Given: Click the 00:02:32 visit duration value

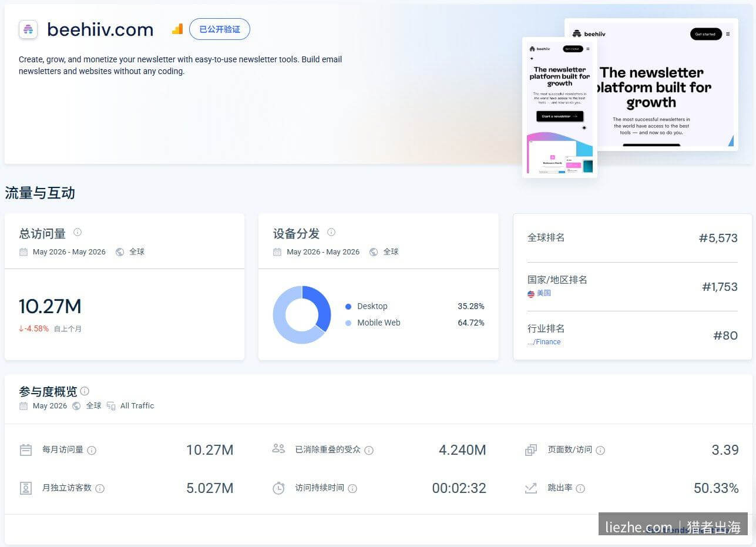Looking at the screenshot, I should [459, 488].
